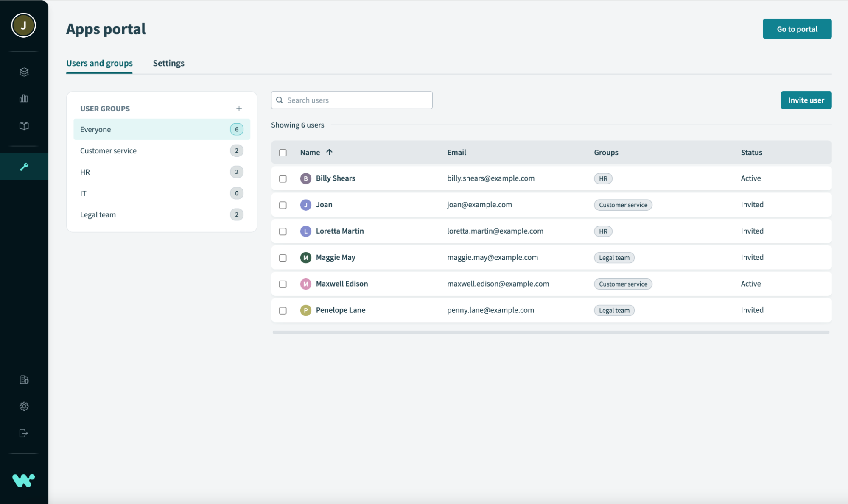The image size is (848, 504).
Task: Select the wrench tools sidebar icon
Action: (24, 167)
